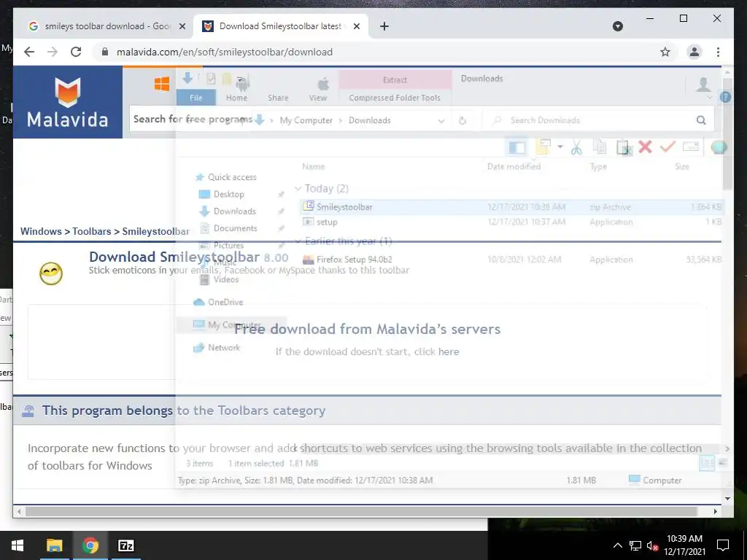The width and height of the screenshot is (747, 560).
Task: Click the search magnifier button
Action: tap(701, 120)
